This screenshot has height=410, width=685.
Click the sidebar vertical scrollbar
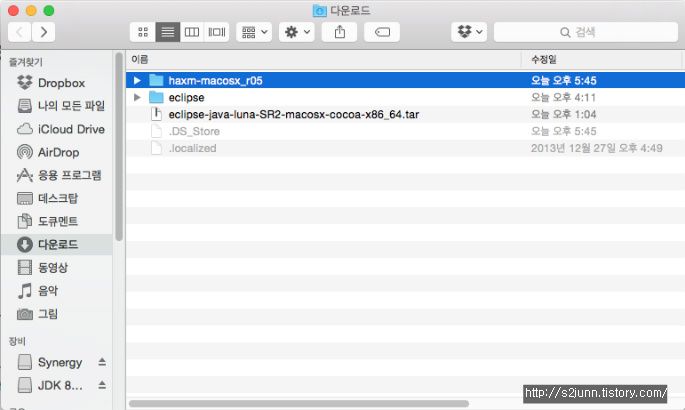tap(119, 147)
